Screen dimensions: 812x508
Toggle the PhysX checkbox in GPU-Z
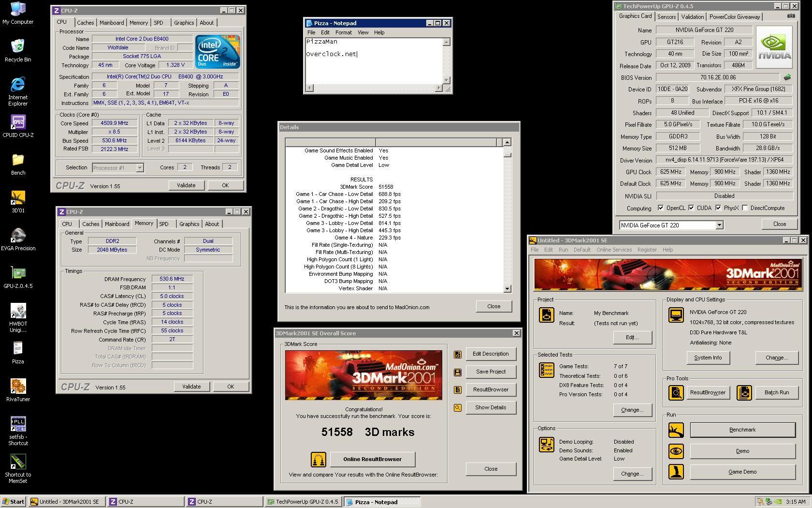tap(718, 208)
